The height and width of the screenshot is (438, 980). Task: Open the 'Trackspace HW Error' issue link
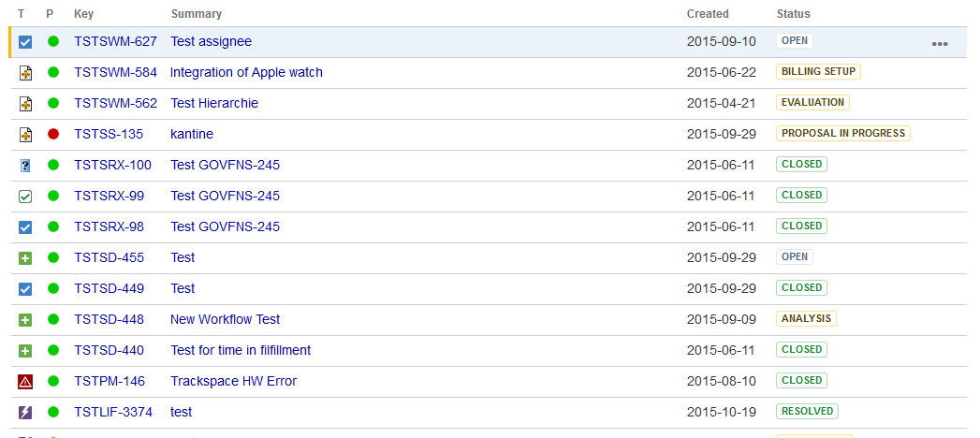(233, 381)
